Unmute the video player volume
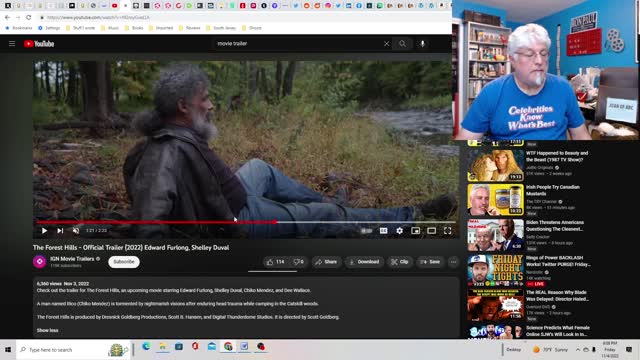 click(76, 231)
